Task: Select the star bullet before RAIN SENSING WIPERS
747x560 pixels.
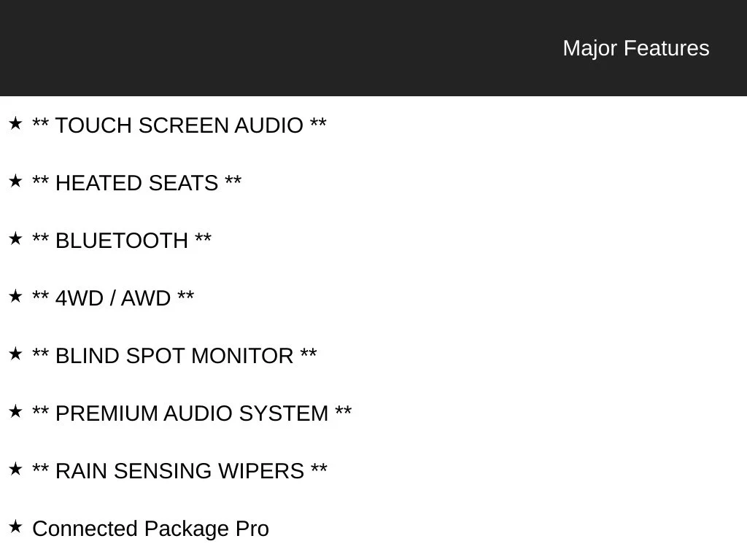Action: click(15, 469)
